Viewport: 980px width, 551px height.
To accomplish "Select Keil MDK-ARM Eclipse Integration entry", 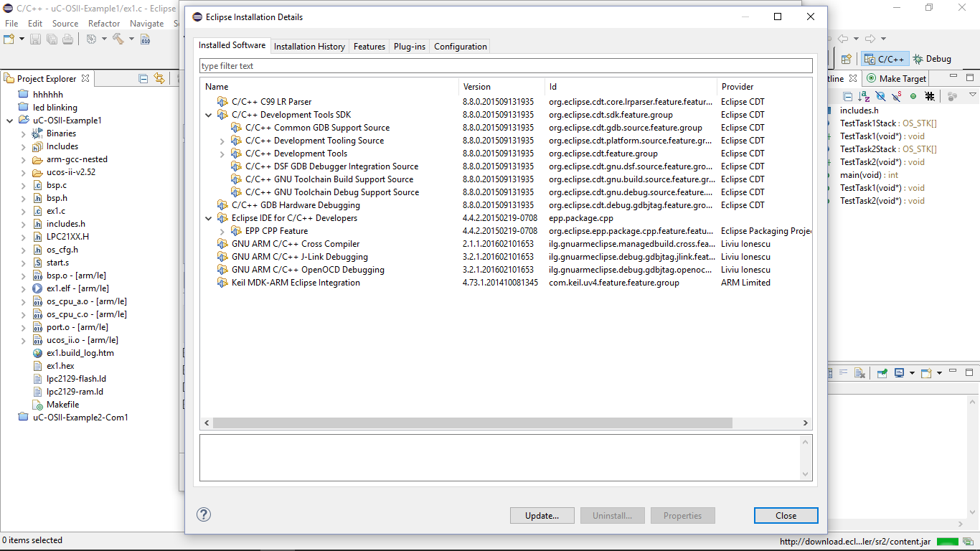I will tap(296, 283).
